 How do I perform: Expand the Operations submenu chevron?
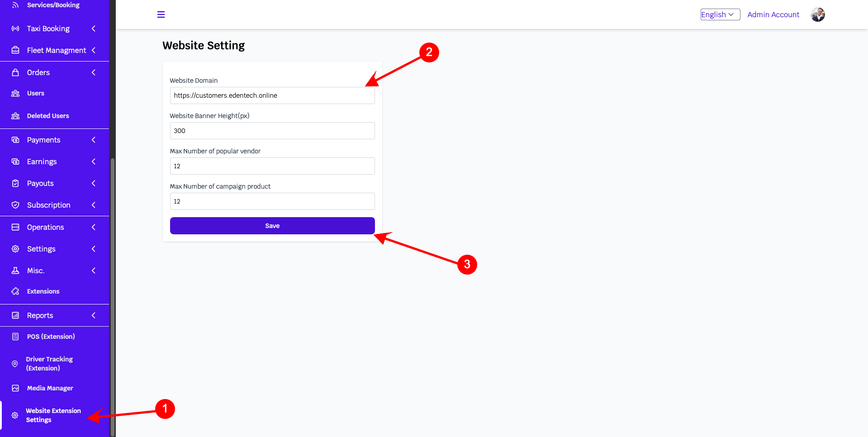click(94, 227)
